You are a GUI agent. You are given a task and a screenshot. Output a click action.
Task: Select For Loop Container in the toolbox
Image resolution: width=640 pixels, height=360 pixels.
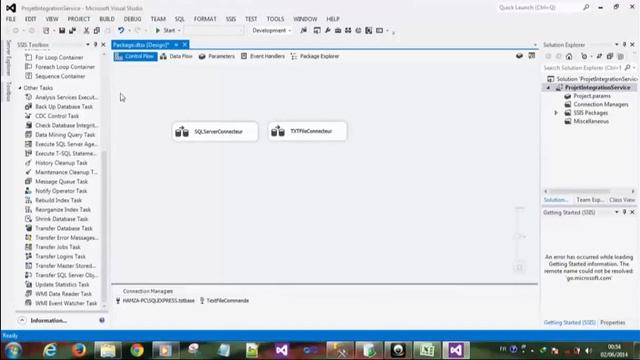click(59, 58)
